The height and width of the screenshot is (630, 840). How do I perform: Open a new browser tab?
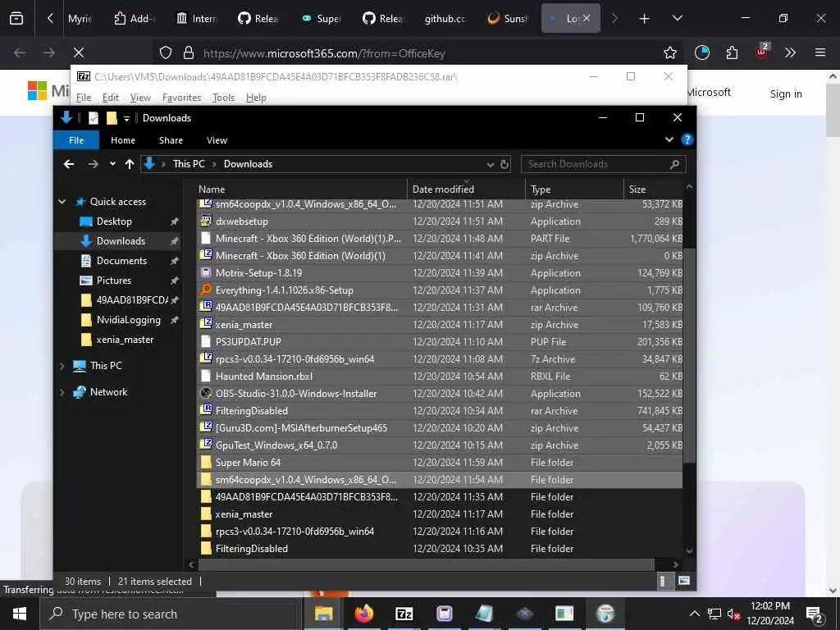pyautogui.click(x=644, y=19)
